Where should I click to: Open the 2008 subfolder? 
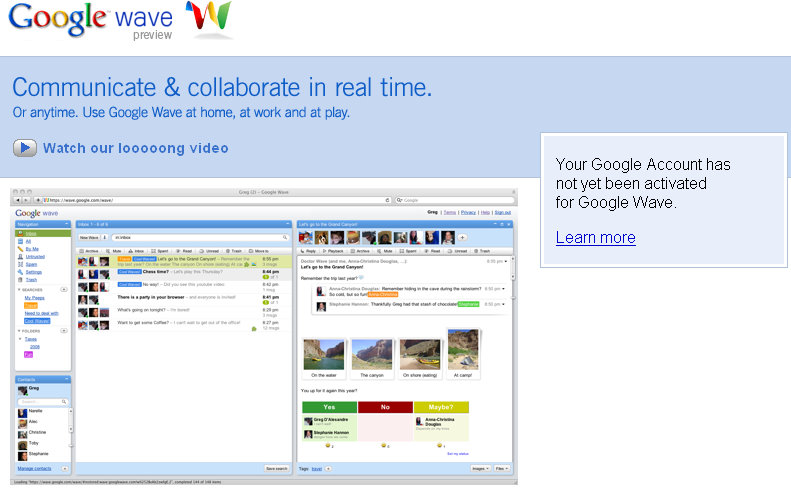[34, 347]
